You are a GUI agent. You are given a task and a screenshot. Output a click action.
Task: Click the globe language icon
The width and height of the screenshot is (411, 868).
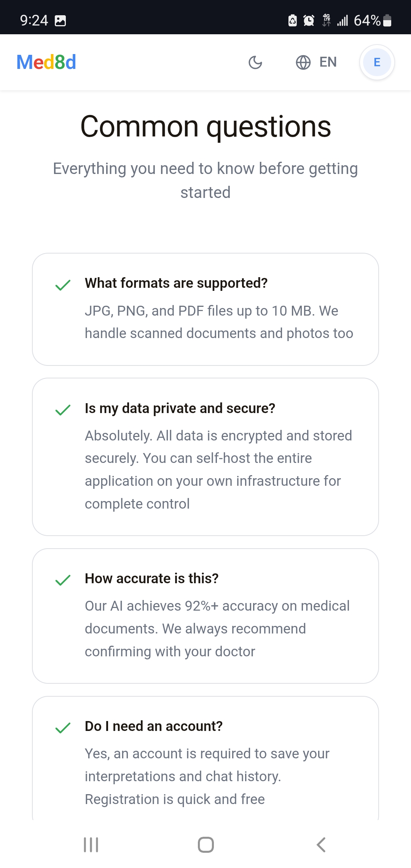303,62
